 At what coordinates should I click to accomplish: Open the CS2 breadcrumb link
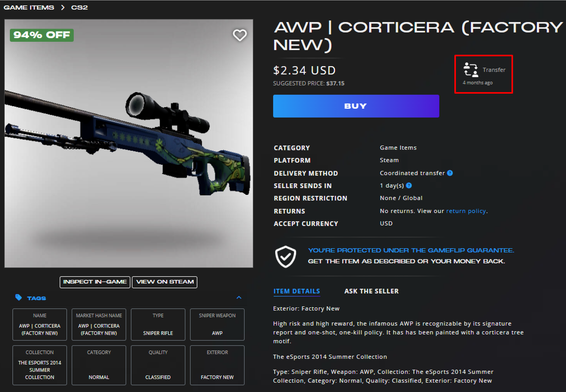[79, 8]
